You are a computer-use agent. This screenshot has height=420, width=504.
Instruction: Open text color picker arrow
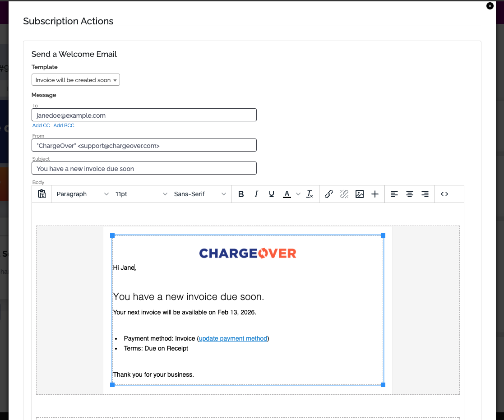click(298, 194)
